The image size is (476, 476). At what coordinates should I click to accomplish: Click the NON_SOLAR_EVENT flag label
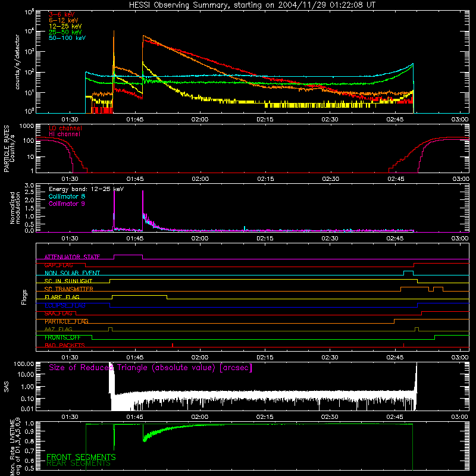point(72,273)
